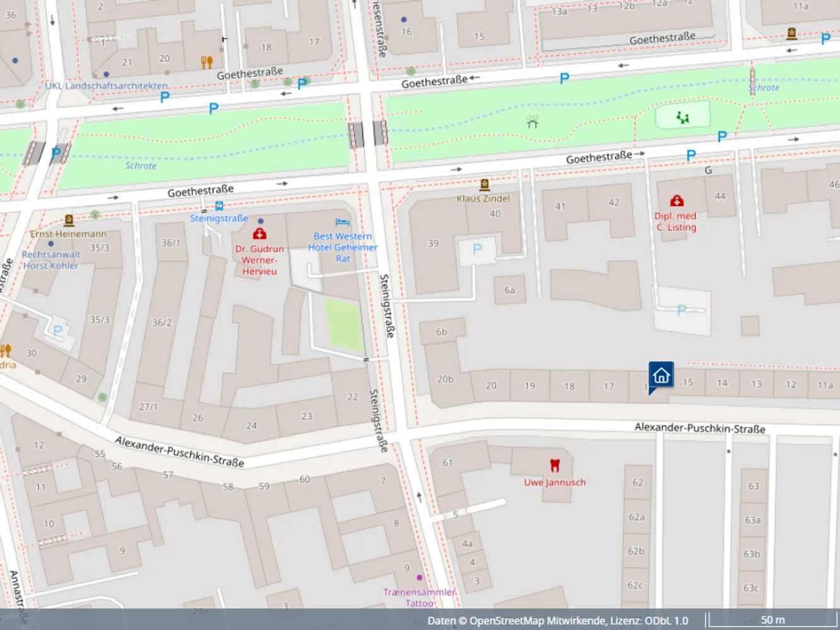Select the Steinigstraße bus stop icon
The height and width of the screenshot is (630, 840).
(219, 206)
